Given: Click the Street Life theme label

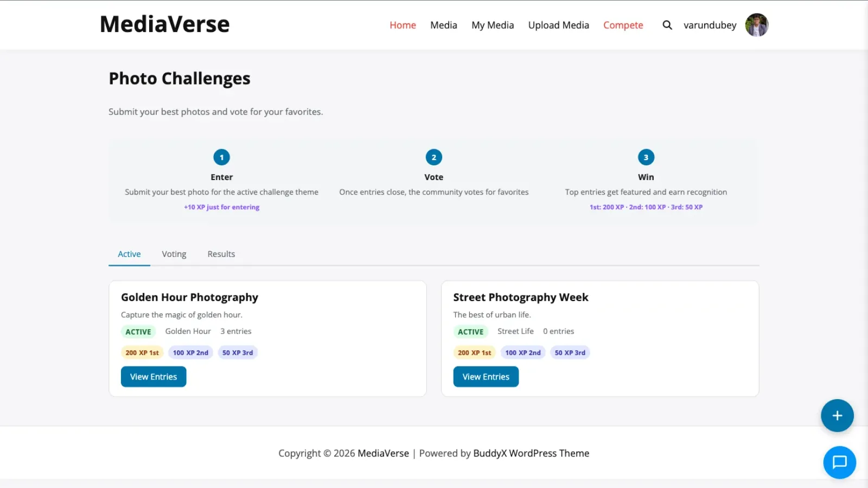Looking at the screenshot, I should (x=516, y=331).
